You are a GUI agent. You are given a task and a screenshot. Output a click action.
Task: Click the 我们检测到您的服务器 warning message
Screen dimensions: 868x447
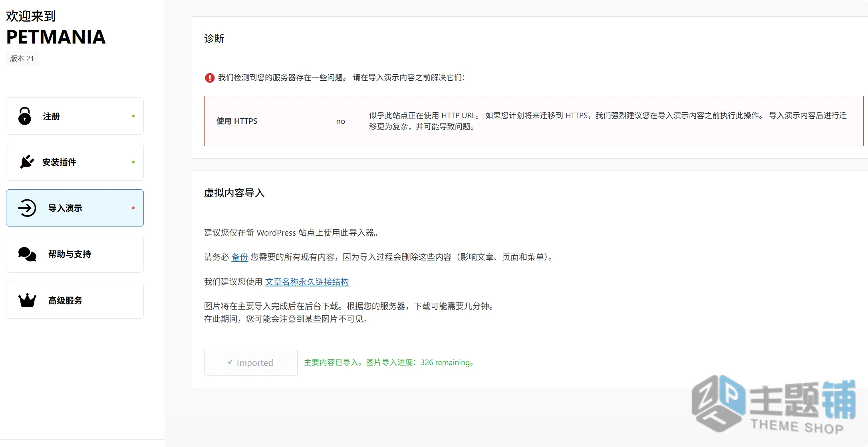pos(342,77)
